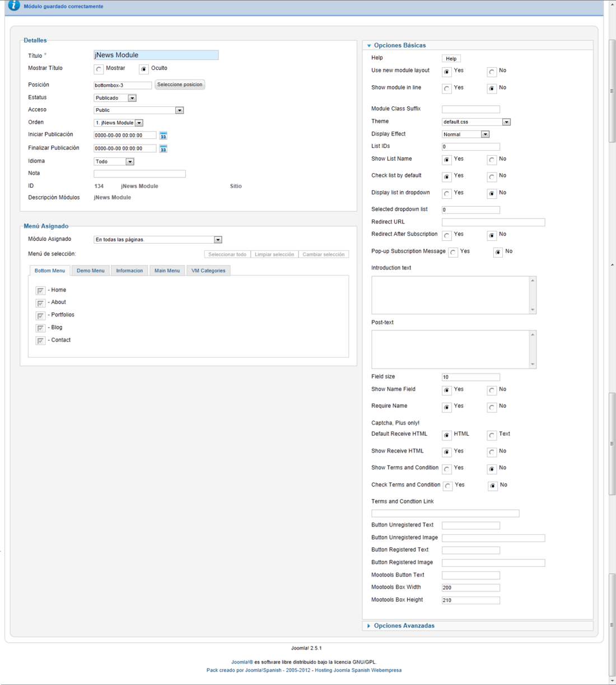
Task: Set Default Receive HTML to Text
Action: coord(492,435)
